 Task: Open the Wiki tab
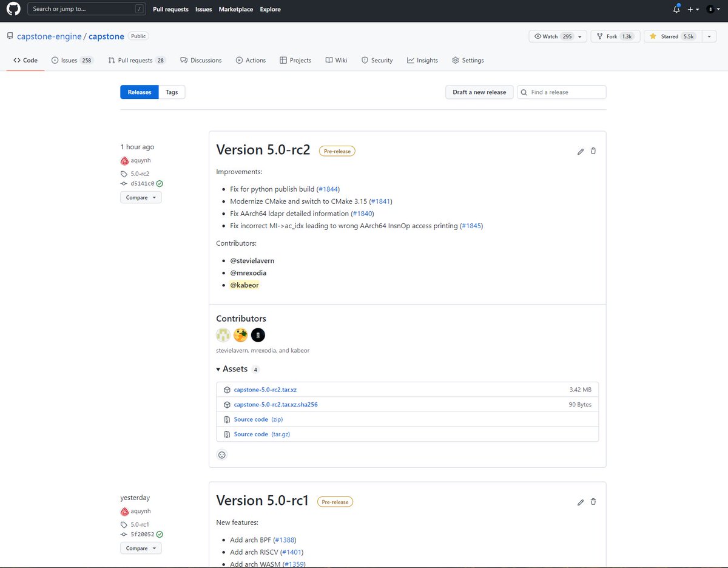(x=336, y=60)
